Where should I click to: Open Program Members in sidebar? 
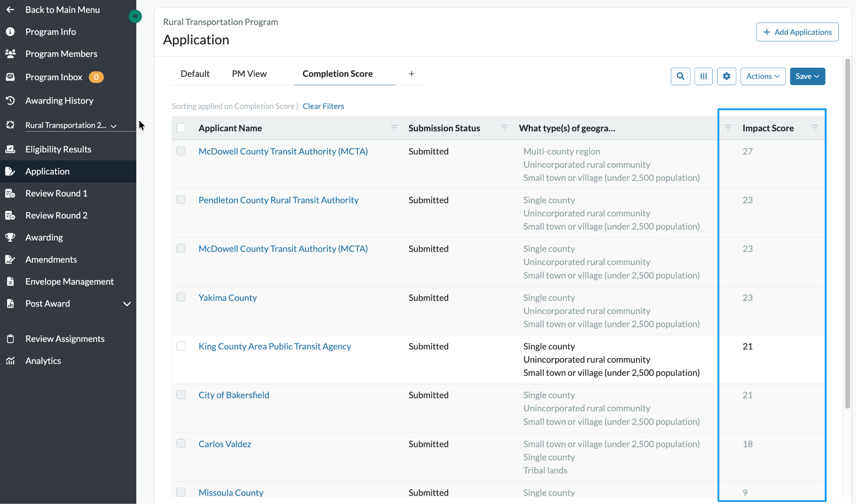pyautogui.click(x=61, y=53)
